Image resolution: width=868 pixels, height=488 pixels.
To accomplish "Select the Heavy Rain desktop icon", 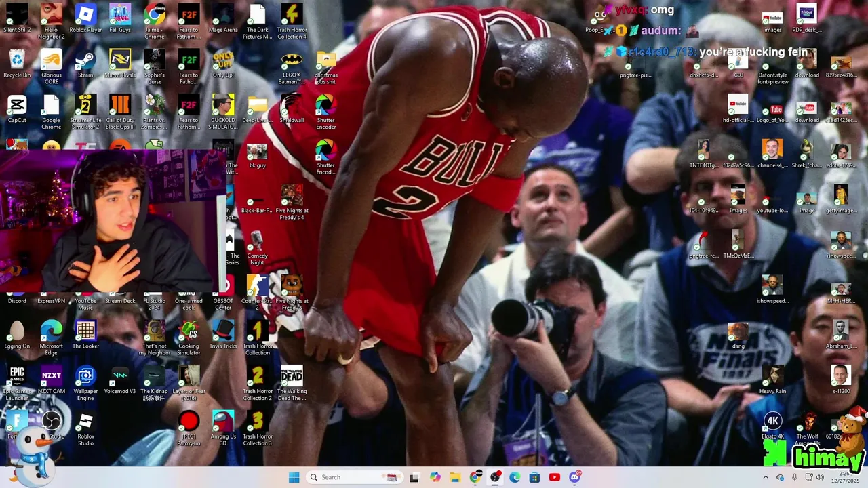I will point(772,381).
